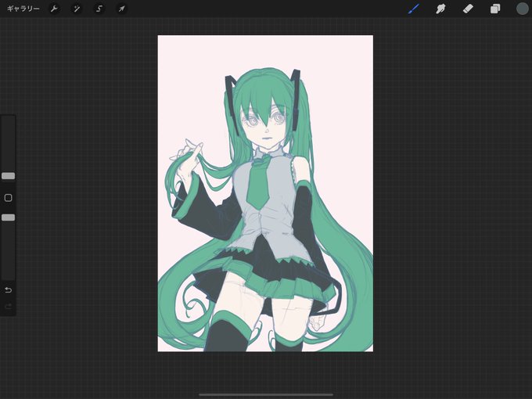Select the Eraser tool
This screenshot has width=532, height=399.
pyautogui.click(x=468, y=9)
